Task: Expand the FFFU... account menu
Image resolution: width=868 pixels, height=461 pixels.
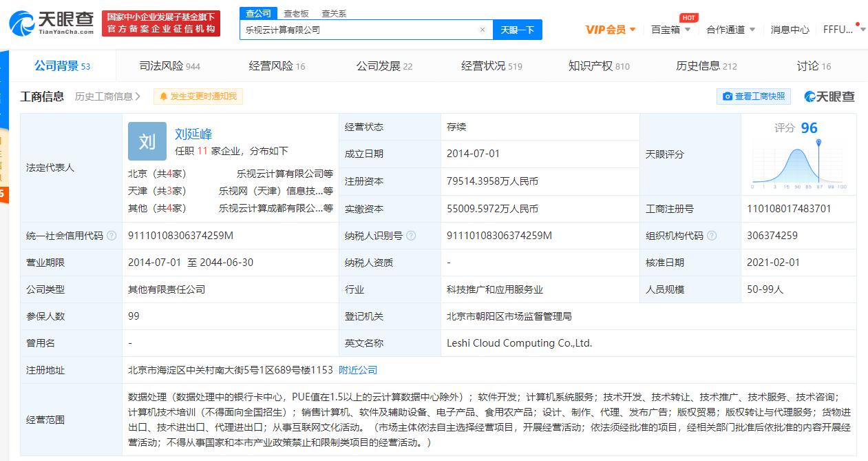Action: [x=844, y=30]
